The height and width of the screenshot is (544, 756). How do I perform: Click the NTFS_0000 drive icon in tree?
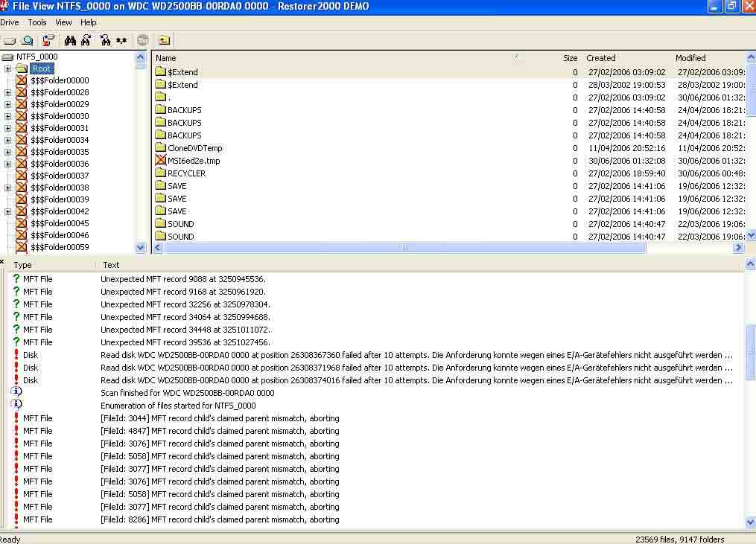pyautogui.click(x=7, y=57)
